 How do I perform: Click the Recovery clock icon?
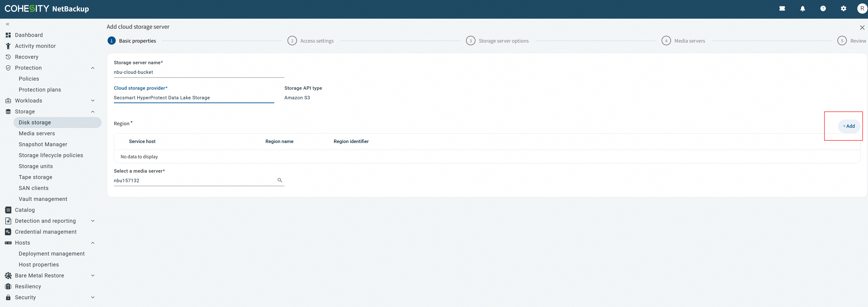(8, 57)
